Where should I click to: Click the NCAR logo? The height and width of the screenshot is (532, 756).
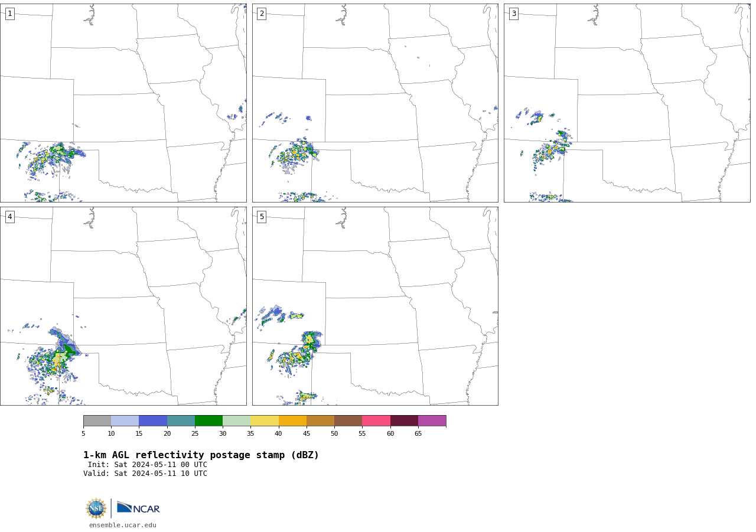tap(138, 508)
